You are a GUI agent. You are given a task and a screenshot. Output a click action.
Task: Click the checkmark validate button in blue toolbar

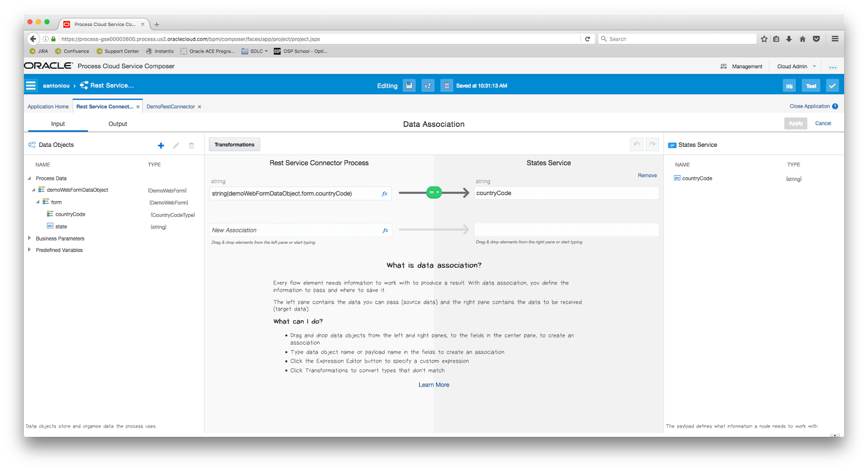[832, 86]
